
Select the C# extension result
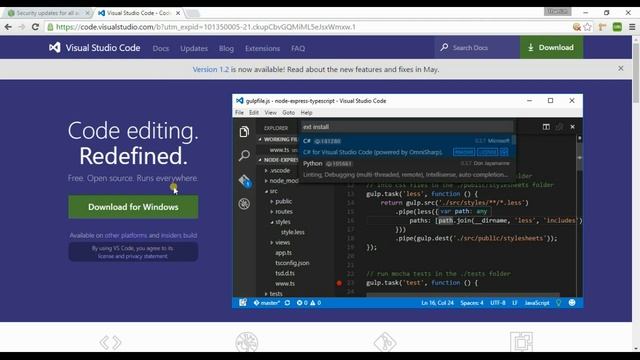(407, 147)
